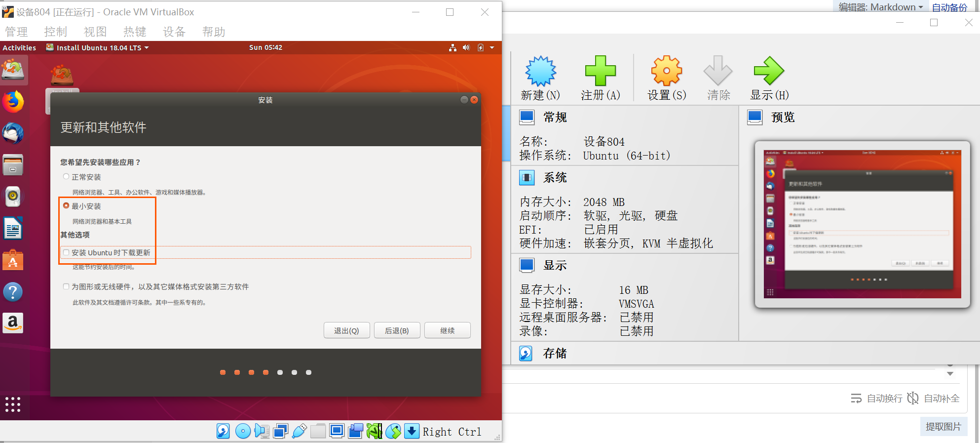Select the Normal installation (正常安装) radio button

pos(66,177)
